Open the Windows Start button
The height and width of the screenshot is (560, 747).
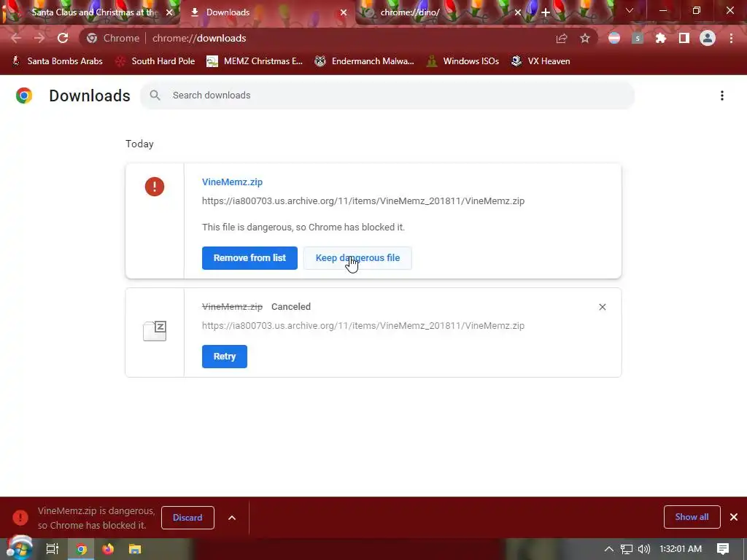19,549
